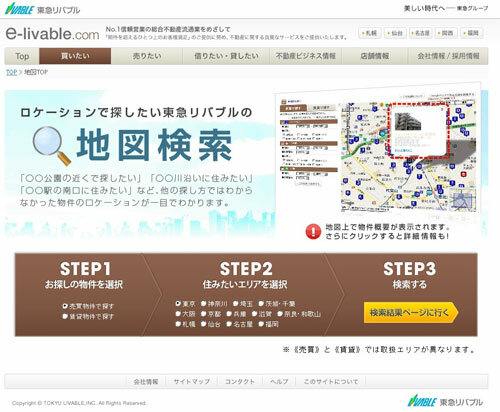
Task: Open the このサイトについて footer link
Action: [331, 381]
